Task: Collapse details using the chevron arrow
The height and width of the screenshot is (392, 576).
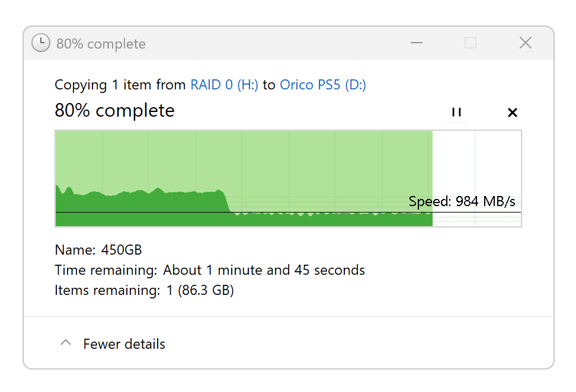Action: (66, 343)
